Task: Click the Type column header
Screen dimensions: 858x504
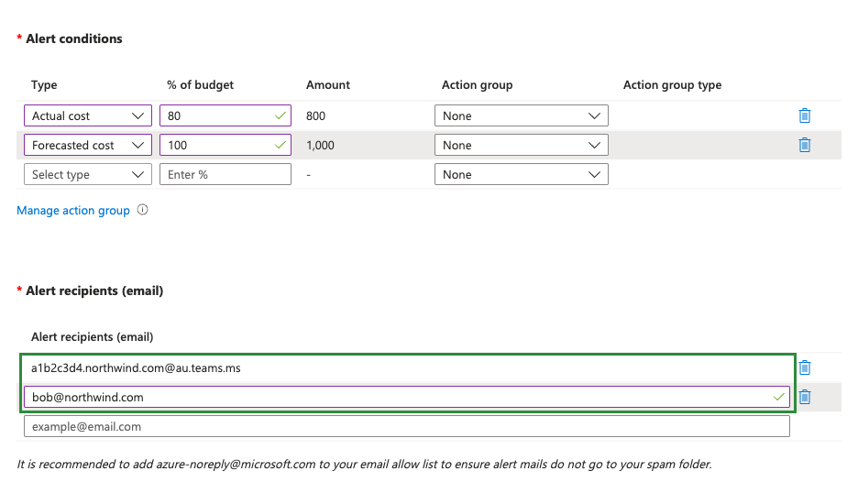Action: pyautogui.click(x=44, y=85)
